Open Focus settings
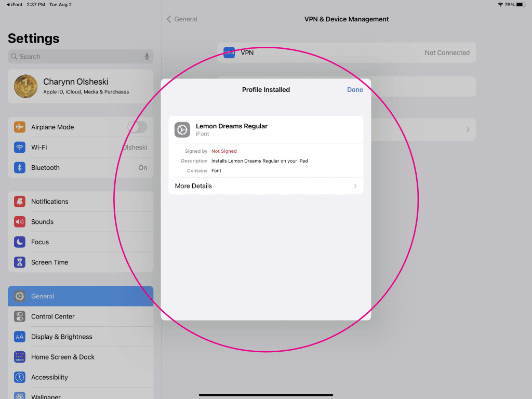Image resolution: width=532 pixels, height=399 pixels. coord(81,242)
